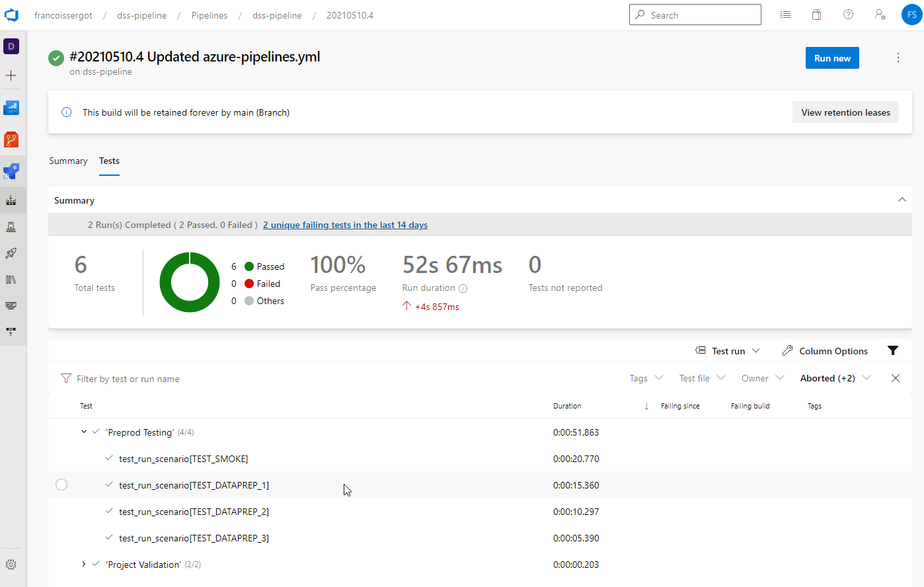Switch to the Summary tab

click(68, 161)
